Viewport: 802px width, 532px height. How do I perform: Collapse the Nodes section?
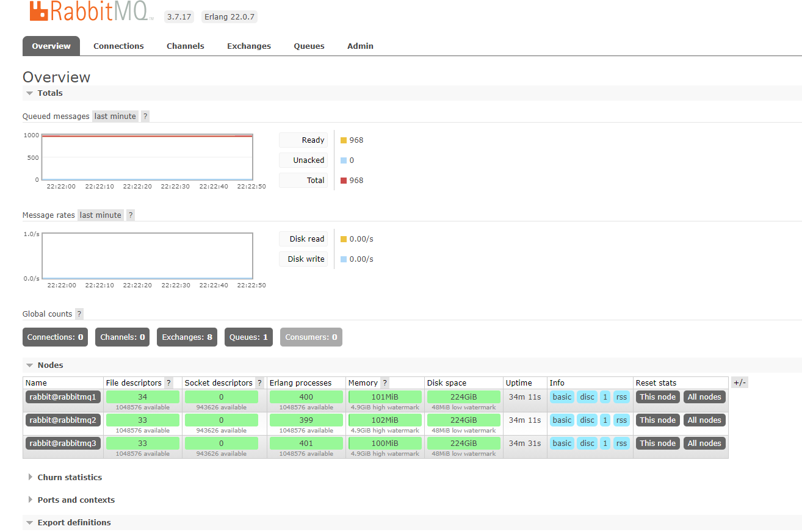point(50,365)
